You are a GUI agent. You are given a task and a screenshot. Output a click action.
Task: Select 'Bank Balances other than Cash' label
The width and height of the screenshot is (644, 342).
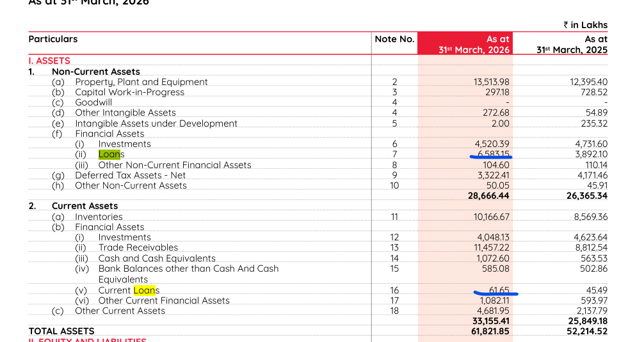[x=188, y=274]
